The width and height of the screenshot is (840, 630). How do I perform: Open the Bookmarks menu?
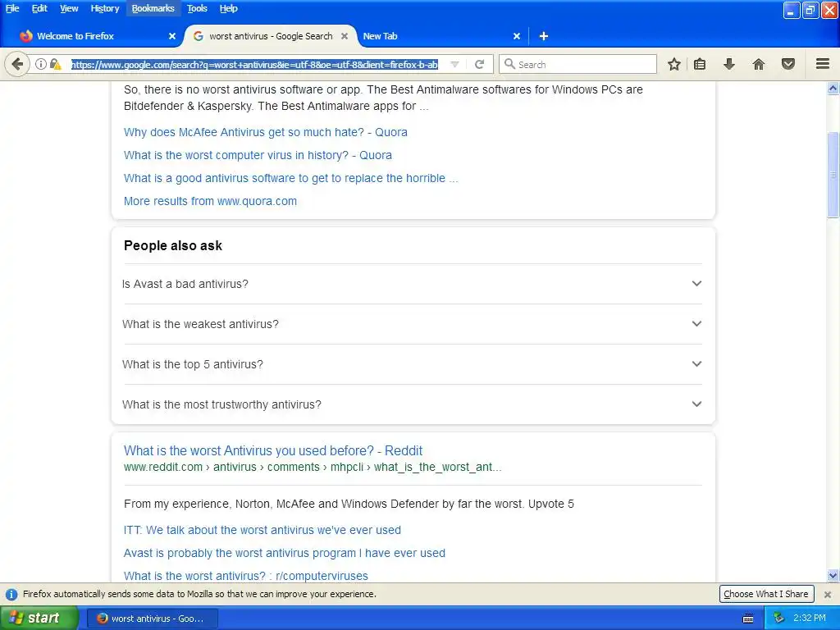click(153, 8)
